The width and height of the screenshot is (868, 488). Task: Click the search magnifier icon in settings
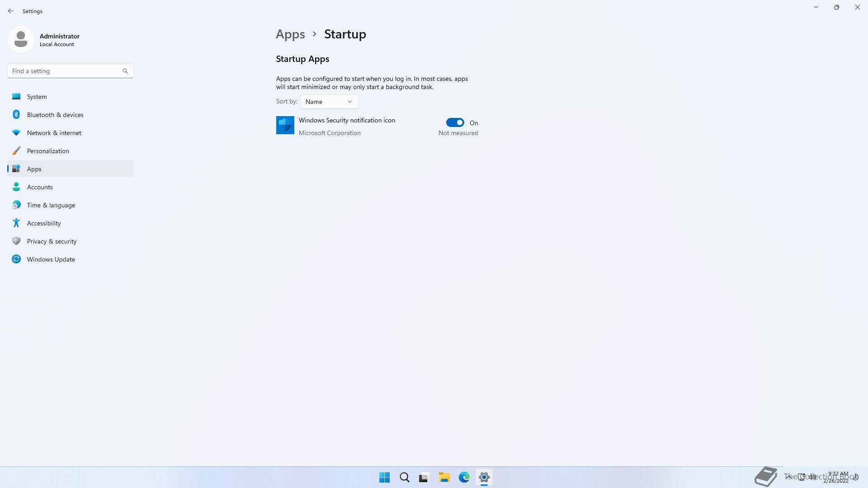pyautogui.click(x=125, y=71)
